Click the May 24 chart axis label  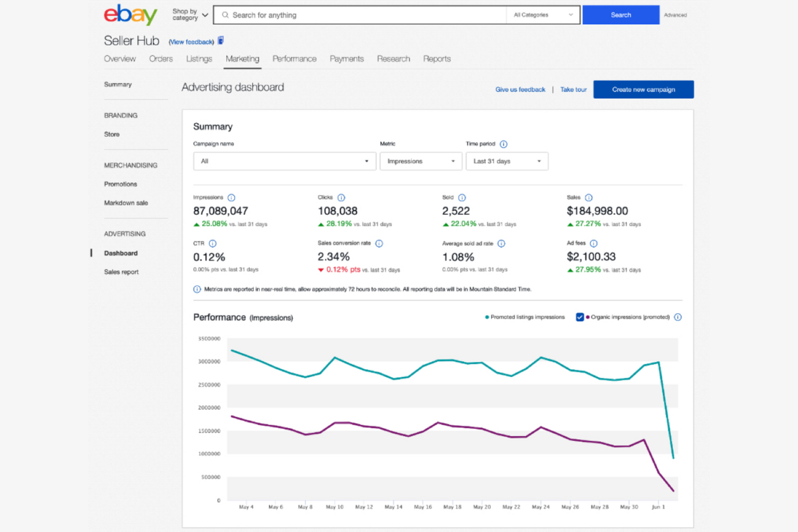point(540,507)
